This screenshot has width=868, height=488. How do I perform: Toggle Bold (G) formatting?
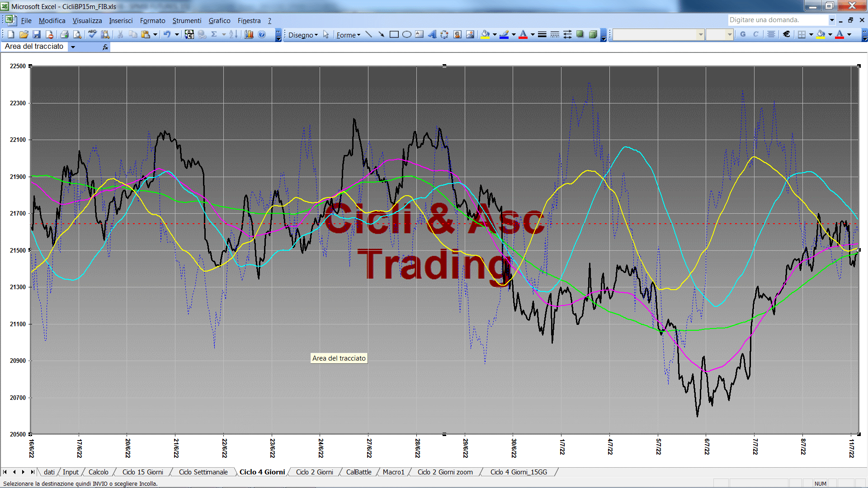click(743, 34)
